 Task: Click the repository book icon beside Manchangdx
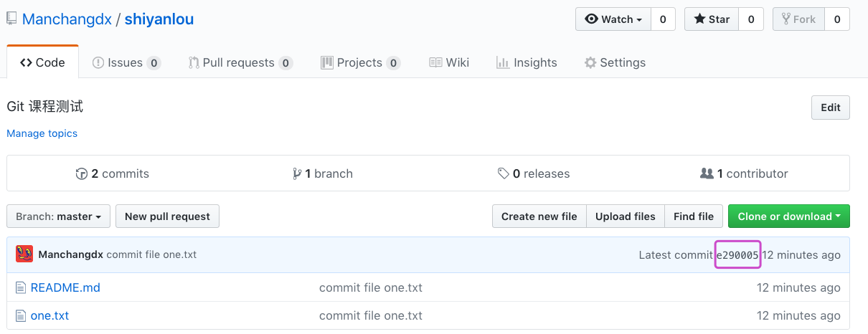pos(11,19)
